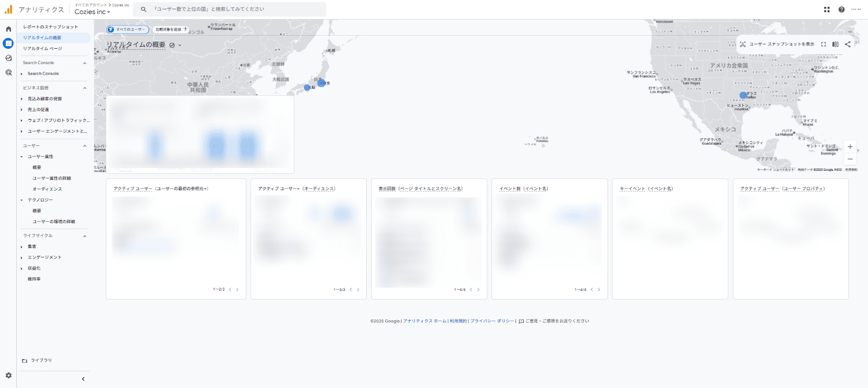This screenshot has height=388, width=868.
Task: Click the search magnifier icon
Action: click(143, 9)
